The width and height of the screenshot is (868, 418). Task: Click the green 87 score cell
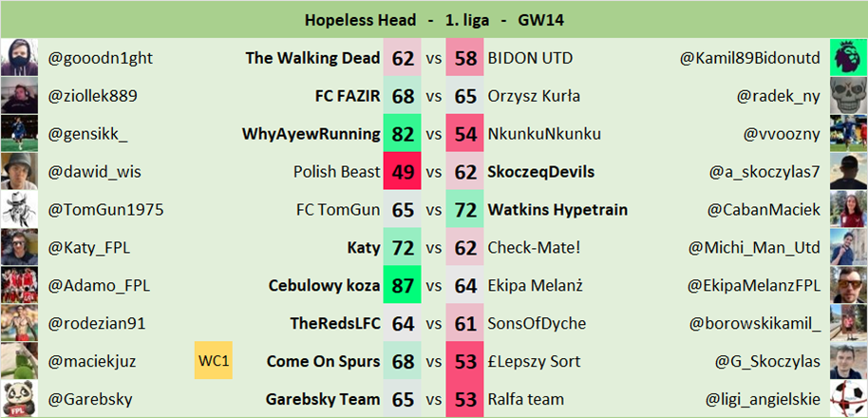pyautogui.click(x=403, y=286)
